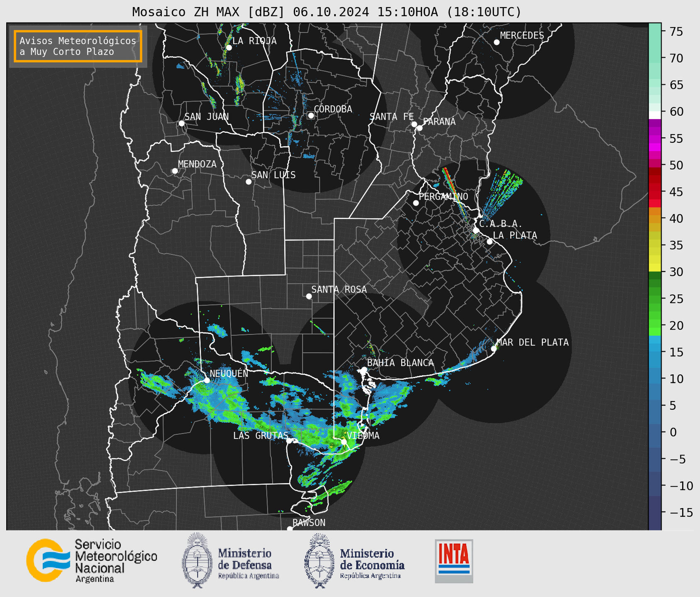Select the Pergamino city marker
The image size is (700, 597).
coord(416,203)
